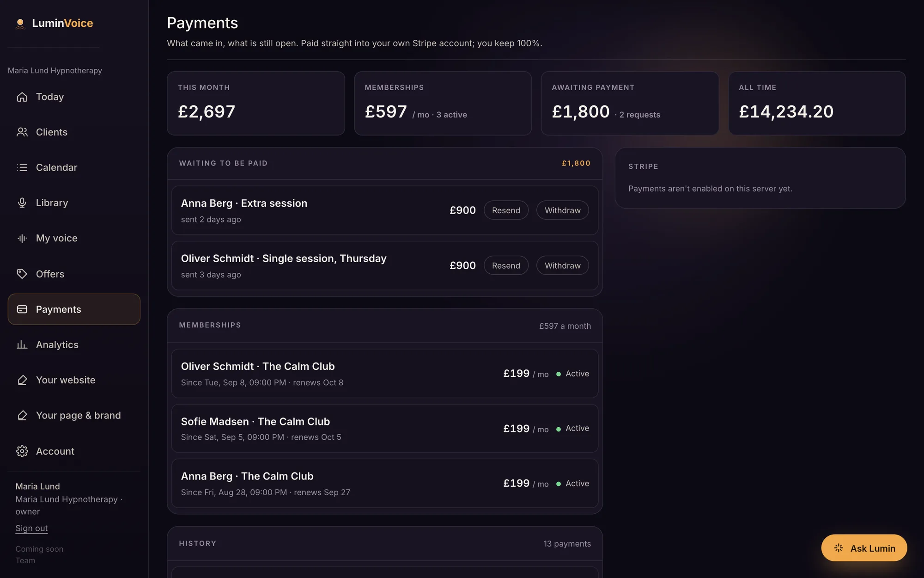Click the Analytics bar chart icon
924x578 pixels.
click(22, 345)
